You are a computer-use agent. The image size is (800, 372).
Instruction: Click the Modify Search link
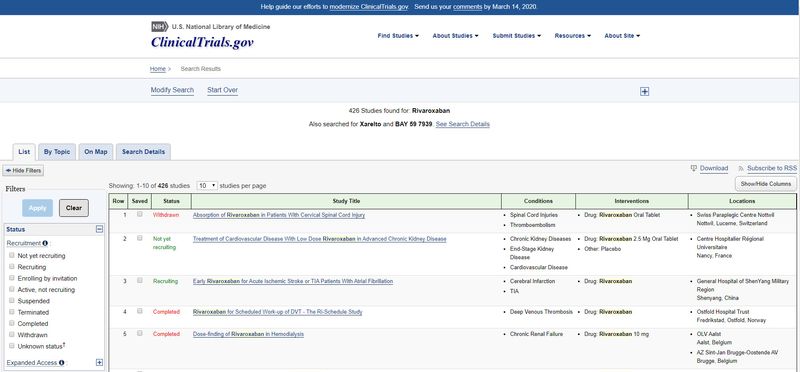(172, 90)
